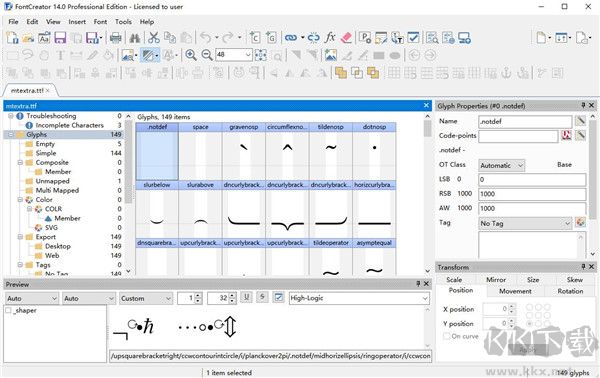The image size is (600, 378).
Task: Open the OT Class Automatic dropdown
Action: (501, 165)
